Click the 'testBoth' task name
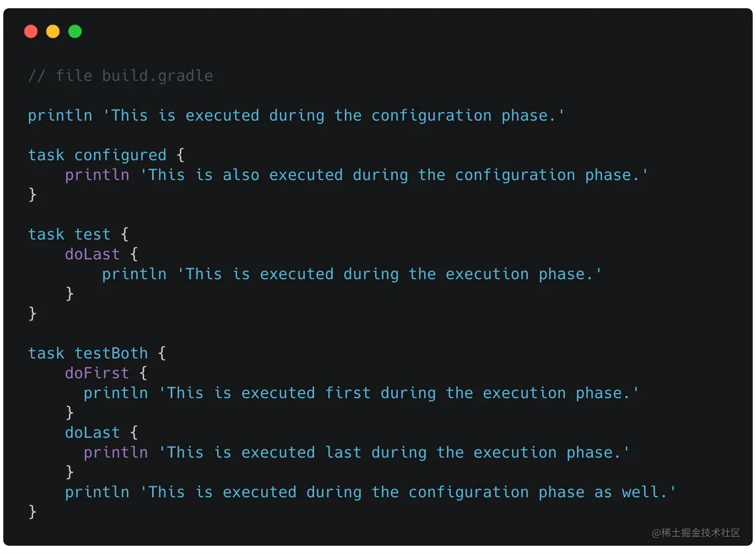This screenshot has width=756, height=554. [x=111, y=354]
